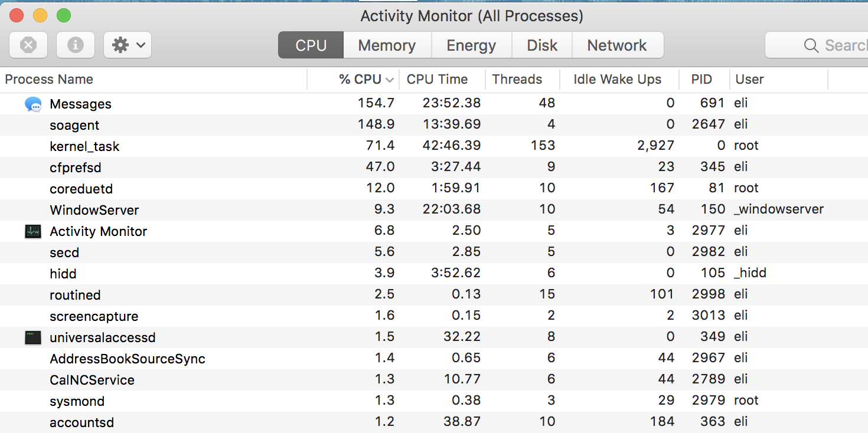Viewport: 868px width, 433px height.
Task: Select the Activity Monitor process name
Action: click(99, 231)
